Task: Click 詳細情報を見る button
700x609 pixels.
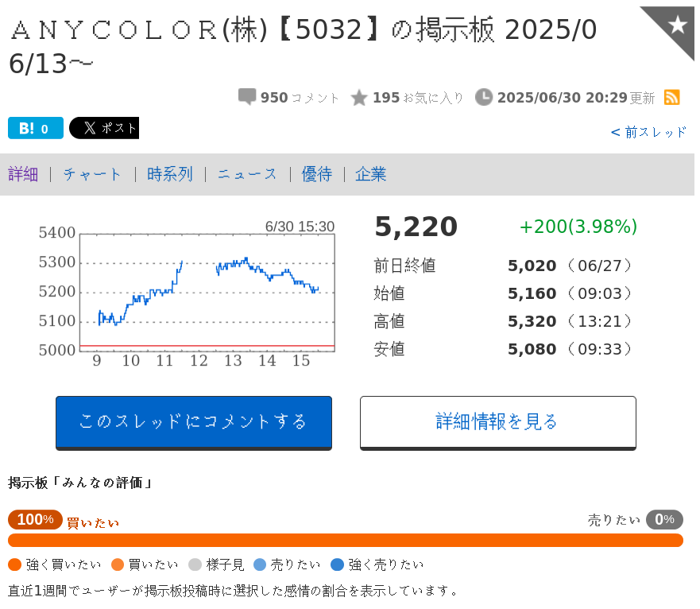Action: [497, 423]
